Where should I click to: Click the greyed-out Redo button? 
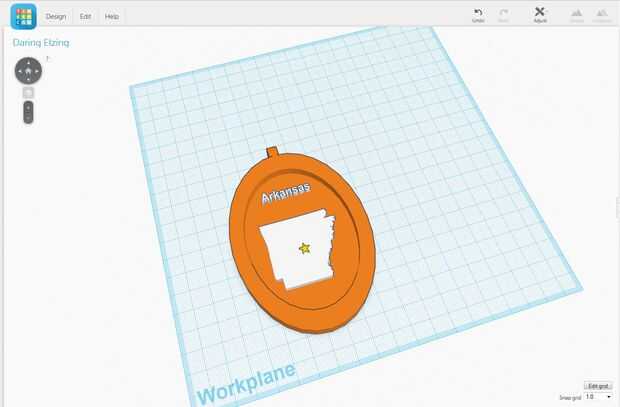click(503, 15)
